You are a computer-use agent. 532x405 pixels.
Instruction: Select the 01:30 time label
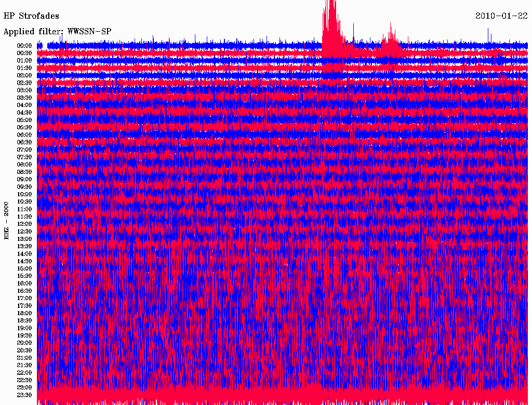[24, 68]
